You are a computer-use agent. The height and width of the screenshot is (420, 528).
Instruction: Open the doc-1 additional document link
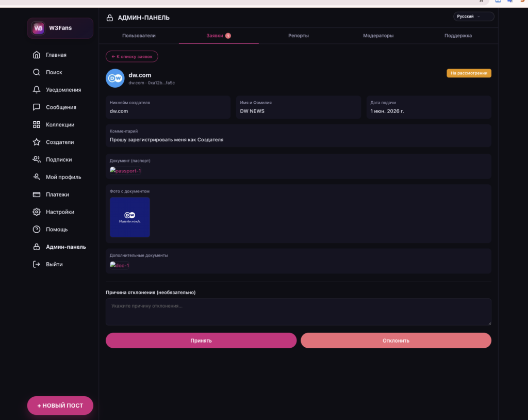pos(119,265)
